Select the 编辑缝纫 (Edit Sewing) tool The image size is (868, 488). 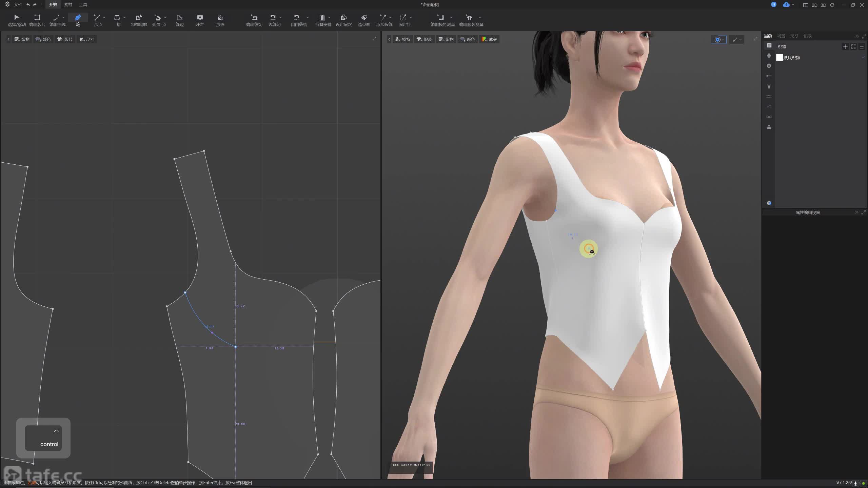tap(254, 20)
